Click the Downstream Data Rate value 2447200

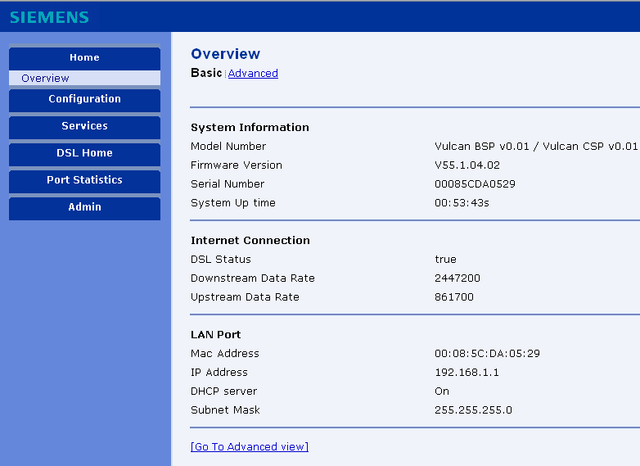coord(457,278)
